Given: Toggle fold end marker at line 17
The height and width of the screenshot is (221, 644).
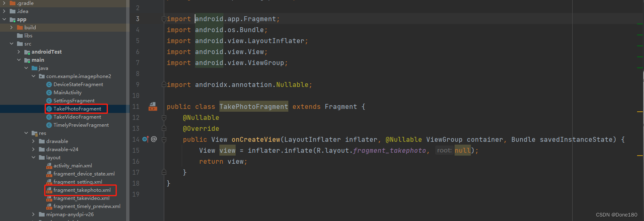Looking at the screenshot, I should pos(164,172).
